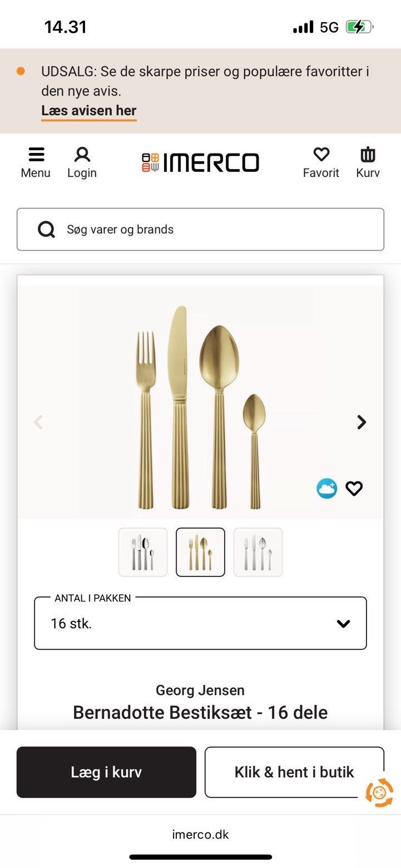Select the matte steel cutlery thumbnail
Image resolution: width=401 pixels, height=868 pixels.
coord(258,552)
